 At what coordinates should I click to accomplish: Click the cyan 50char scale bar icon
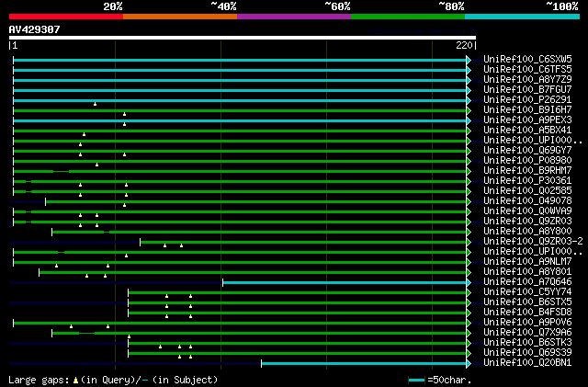click(x=417, y=379)
